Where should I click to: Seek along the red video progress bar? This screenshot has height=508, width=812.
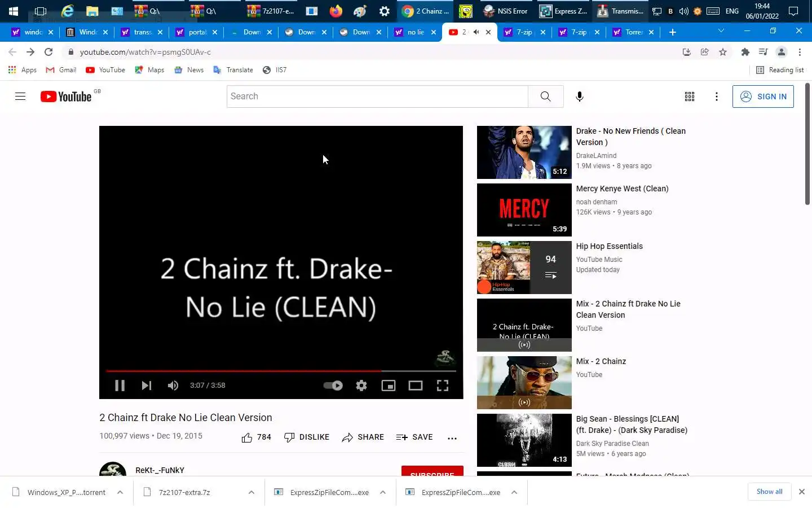[281, 371]
